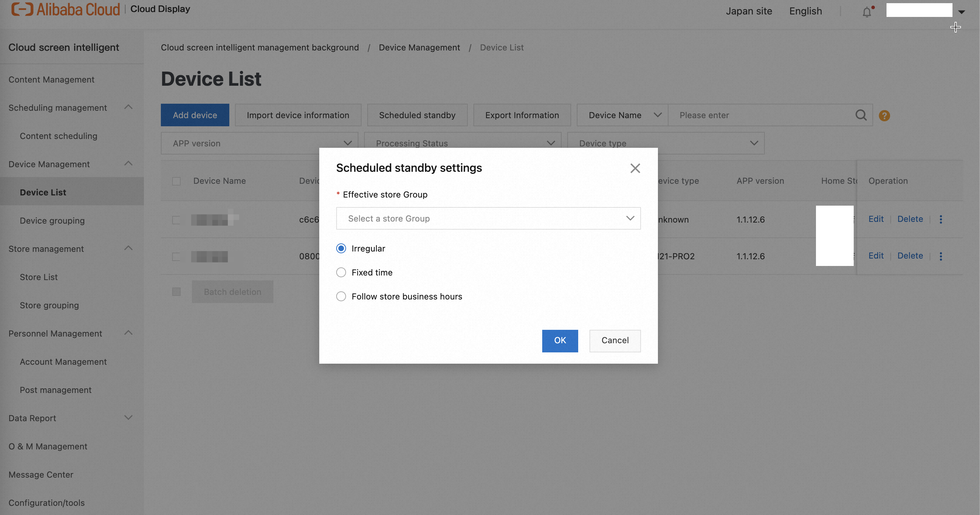
Task: Open Post management in sidebar
Action: (x=55, y=390)
